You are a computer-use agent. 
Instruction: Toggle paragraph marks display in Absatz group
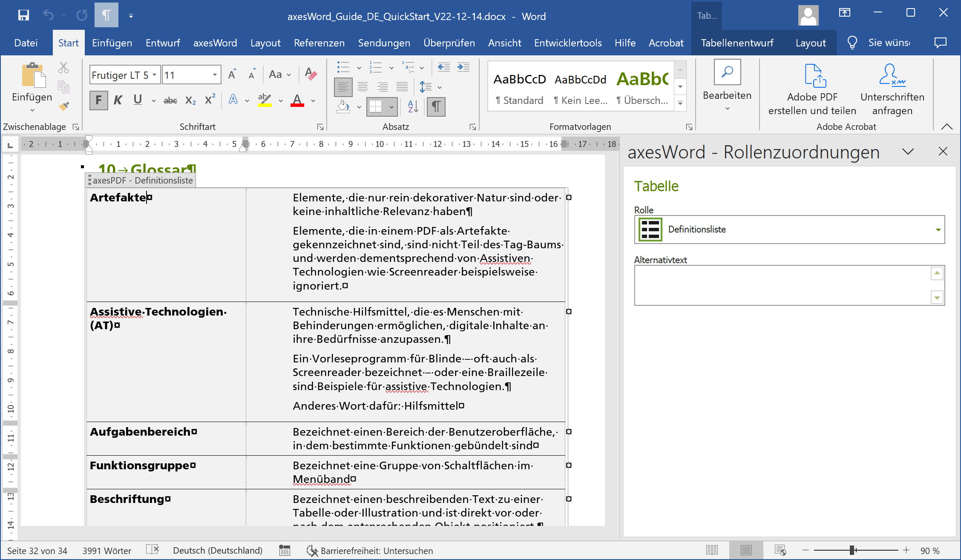pos(436,106)
